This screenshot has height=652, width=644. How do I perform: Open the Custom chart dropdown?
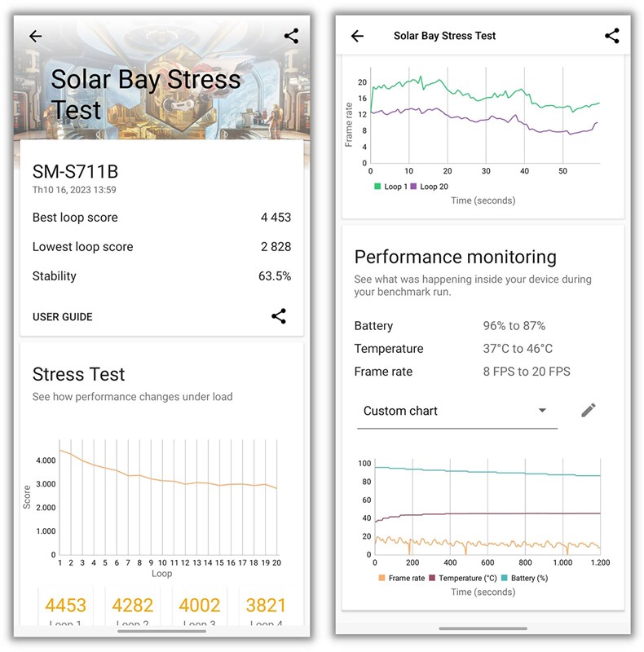[457, 412]
